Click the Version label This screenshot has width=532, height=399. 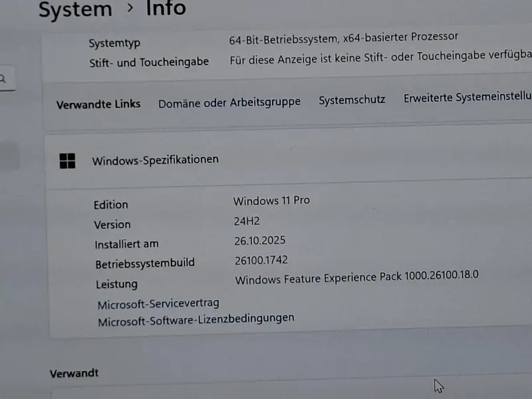112,224
